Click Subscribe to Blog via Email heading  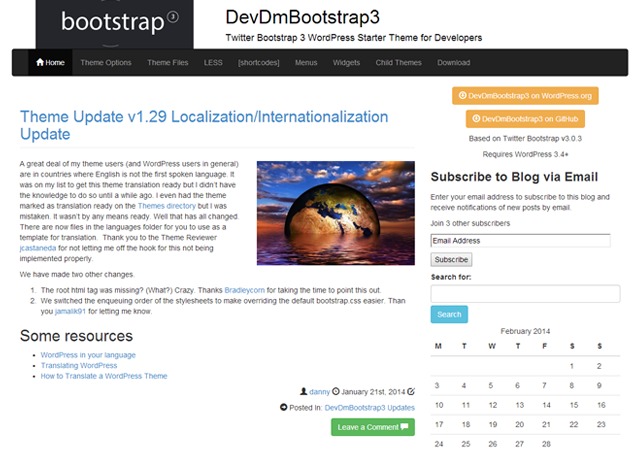point(514,177)
